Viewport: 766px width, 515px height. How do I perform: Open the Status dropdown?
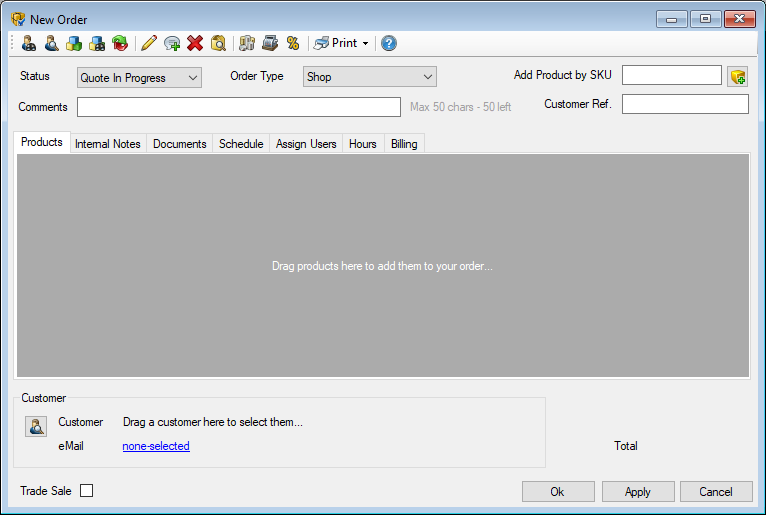[x=139, y=78]
